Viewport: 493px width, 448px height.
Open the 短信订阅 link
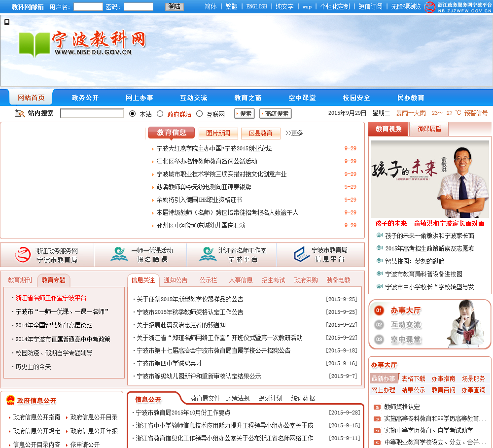coord(370,6)
